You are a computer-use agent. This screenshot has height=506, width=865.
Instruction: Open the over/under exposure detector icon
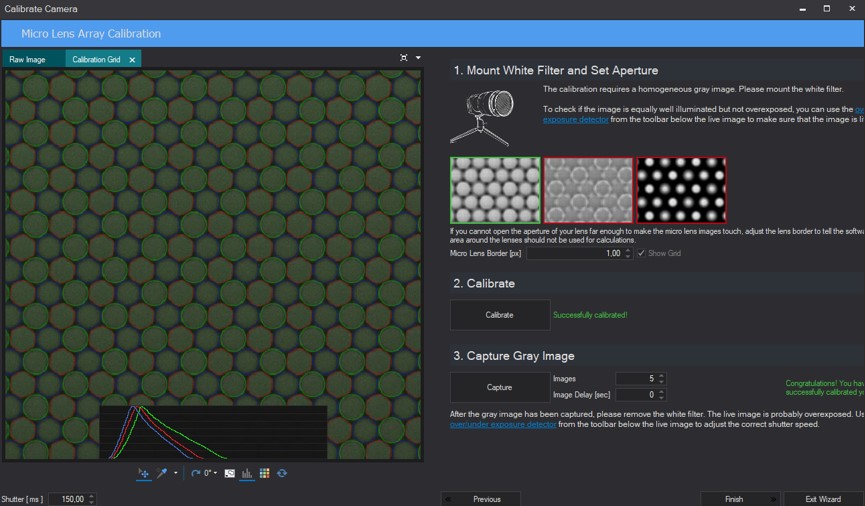click(229, 473)
